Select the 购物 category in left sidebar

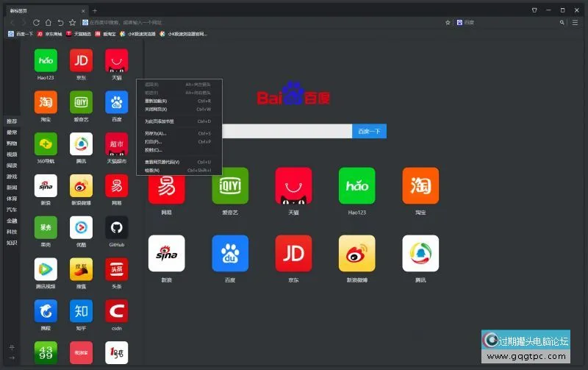(x=12, y=143)
